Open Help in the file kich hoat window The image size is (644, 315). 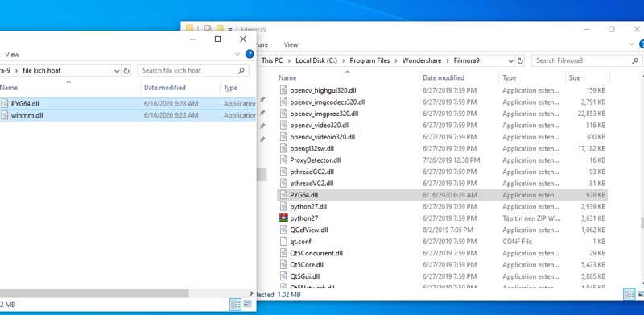tap(250, 54)
